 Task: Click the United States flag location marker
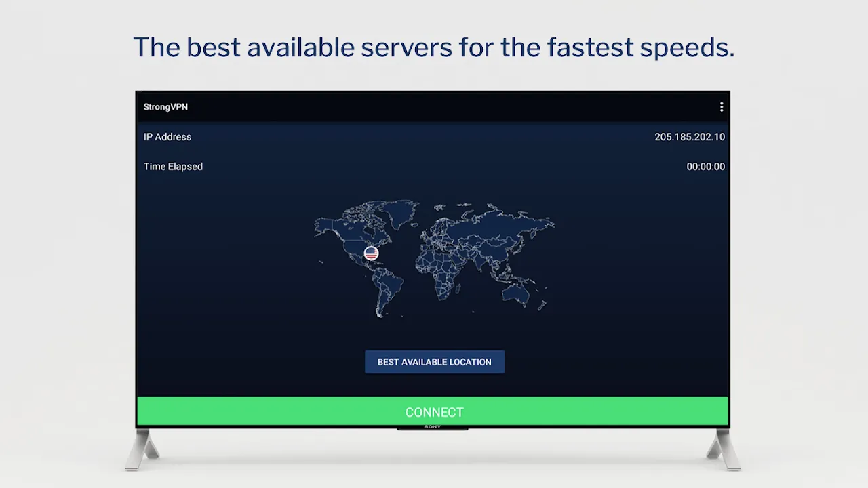371,253
